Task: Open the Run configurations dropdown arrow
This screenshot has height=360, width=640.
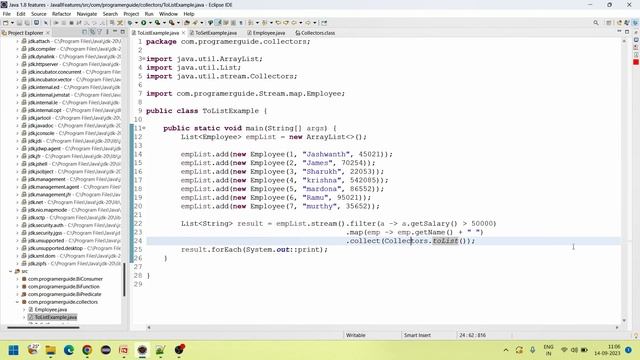Action: (x=150, y=23)
